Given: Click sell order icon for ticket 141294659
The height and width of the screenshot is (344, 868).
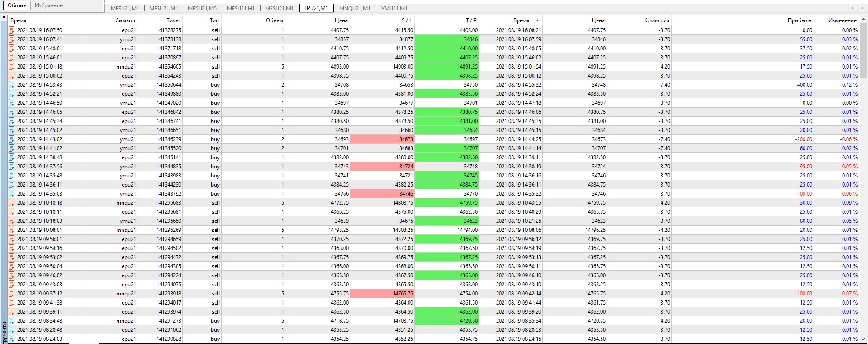Looking at the screenshot, I should pos(12,239).
